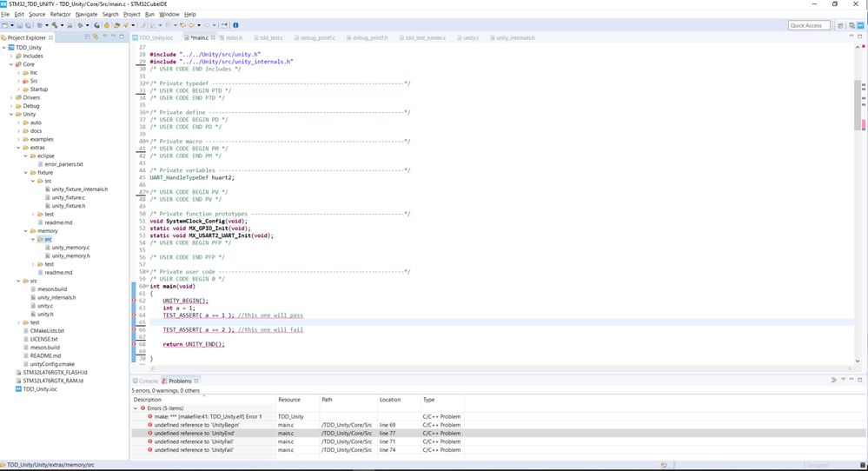The image size is (868, 471).
Task: Click the blue Information Center icon
Action: [x=235, y=25]
